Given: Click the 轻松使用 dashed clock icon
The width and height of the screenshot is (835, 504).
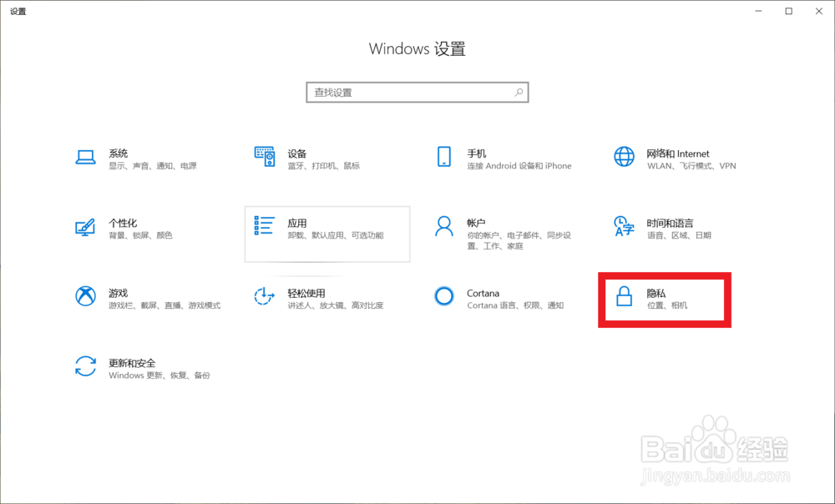Looking at the screenshot, I should click(264, 296).
